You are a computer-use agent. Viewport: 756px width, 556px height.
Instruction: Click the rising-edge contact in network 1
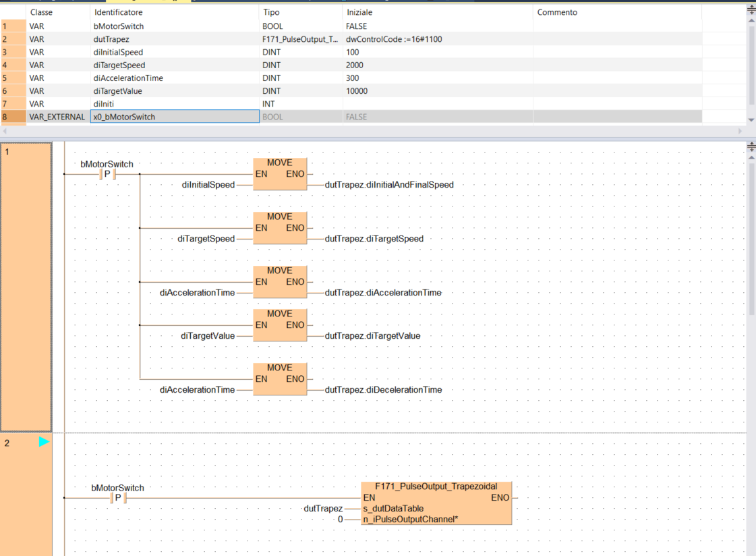click(x=107, y=175)
